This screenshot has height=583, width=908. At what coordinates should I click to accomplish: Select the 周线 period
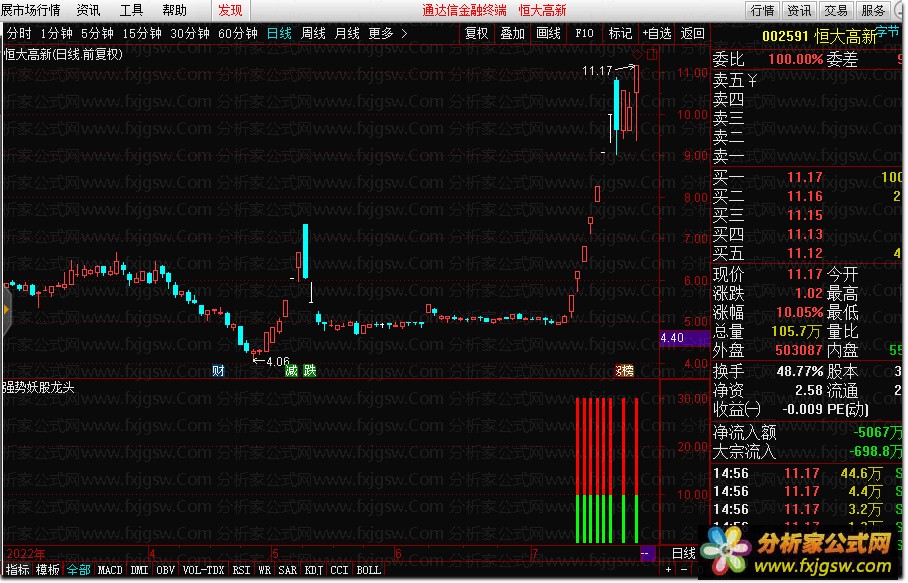(313, 34)
